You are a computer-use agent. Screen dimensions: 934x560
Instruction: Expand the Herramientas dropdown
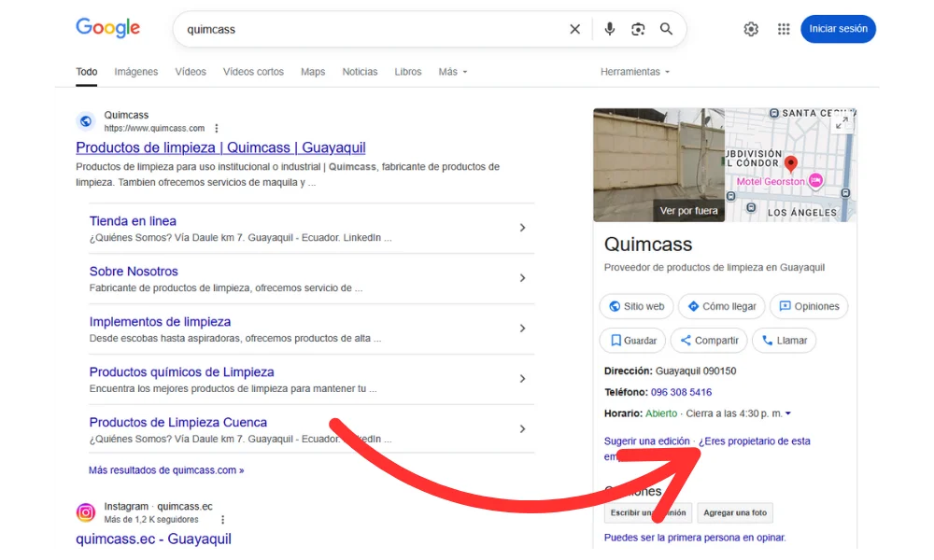coord(635,72)
